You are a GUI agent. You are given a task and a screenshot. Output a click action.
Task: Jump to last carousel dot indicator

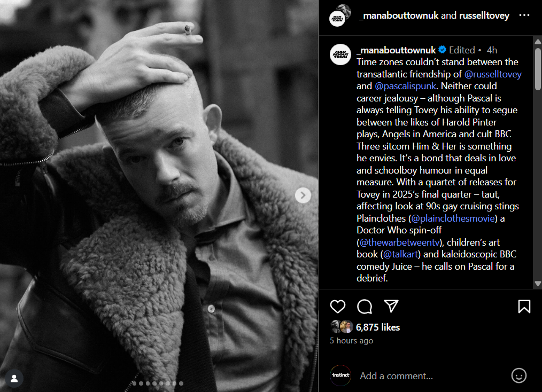point(181,383)
